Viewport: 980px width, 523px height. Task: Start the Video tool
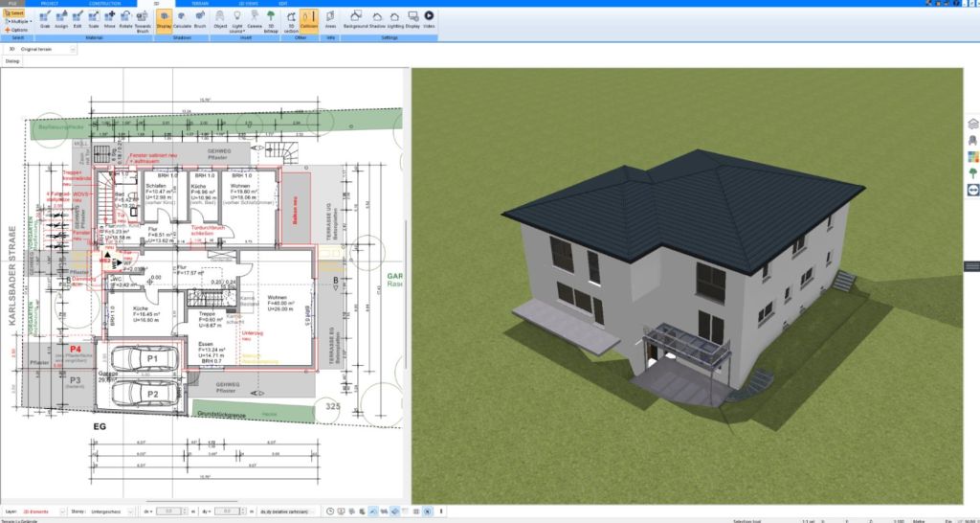click(429, 19)
